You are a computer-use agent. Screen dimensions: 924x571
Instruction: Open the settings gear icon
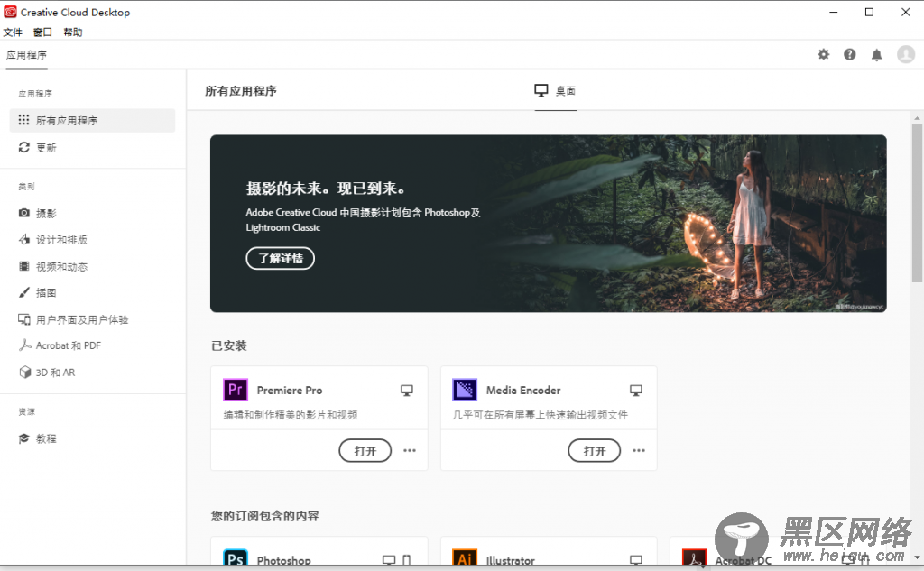tap(823, 55)
